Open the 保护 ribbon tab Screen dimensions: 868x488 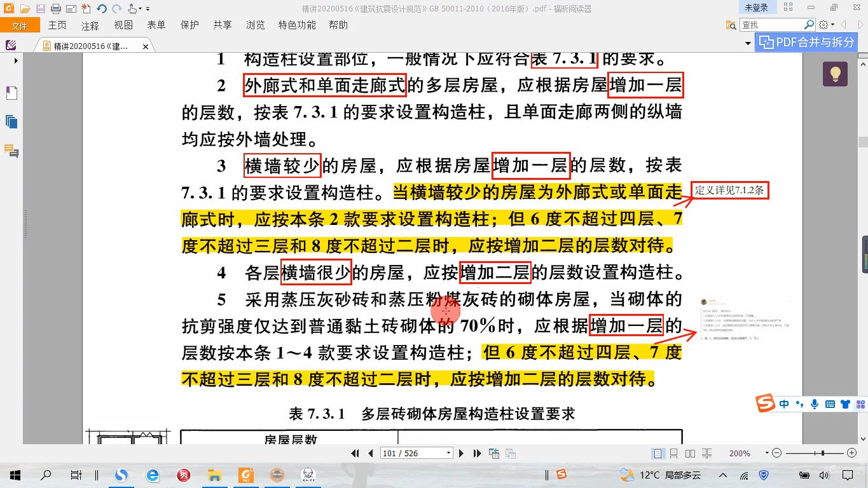coord(189,25)
